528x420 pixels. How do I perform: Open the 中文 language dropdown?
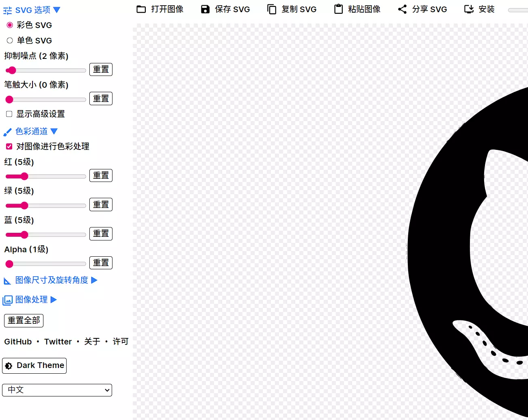(57, 390)
